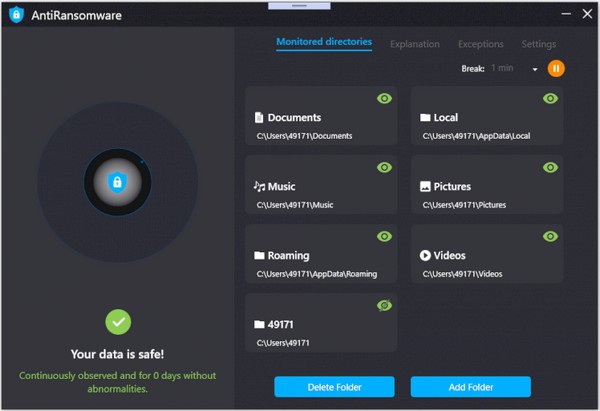Click the Break '1 min' combo box value
This screenshot has width=600, height=411.
502,68
